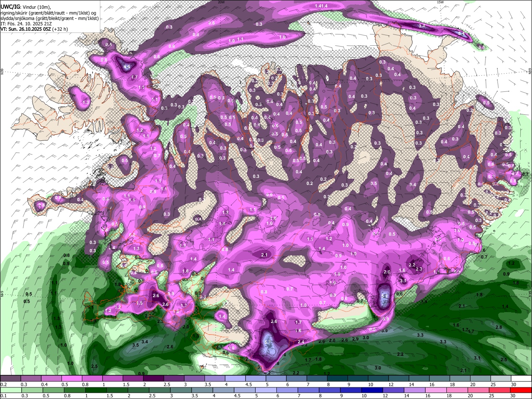This screenshot has height=399, width=532.
Task: Click the palest green 0.1 rain scale swatch
Action: coord(11,390)
